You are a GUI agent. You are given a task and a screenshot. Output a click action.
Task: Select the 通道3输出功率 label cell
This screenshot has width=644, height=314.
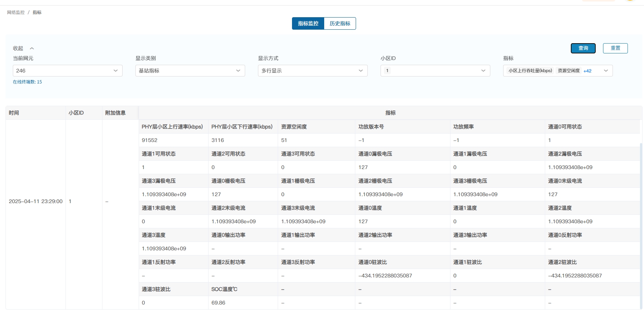coord(498,235)
